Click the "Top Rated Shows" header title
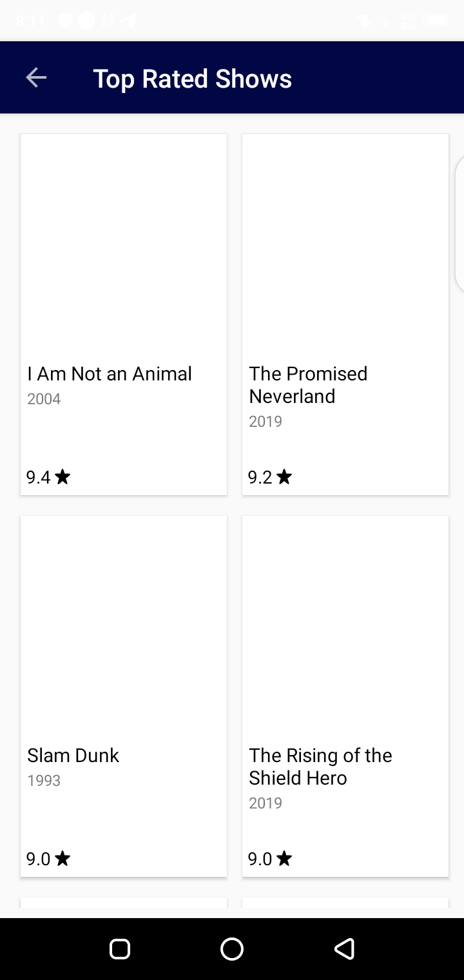The image size is (464, 980). [x=193, y=79]
